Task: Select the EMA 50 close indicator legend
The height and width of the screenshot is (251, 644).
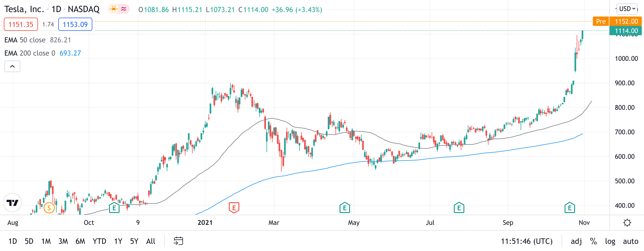Action: point(25,40)
